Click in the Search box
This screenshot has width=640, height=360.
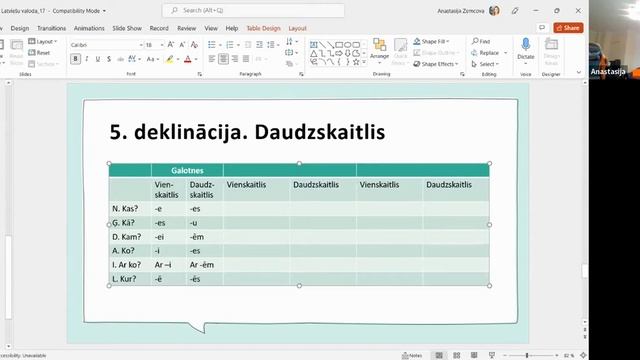click(x=253, y=11)
